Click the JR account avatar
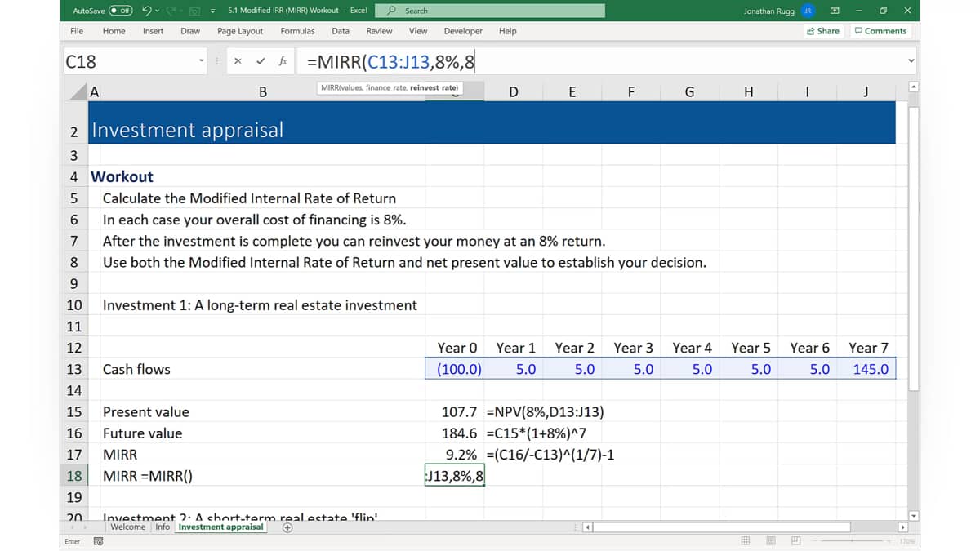 point(807,11)
